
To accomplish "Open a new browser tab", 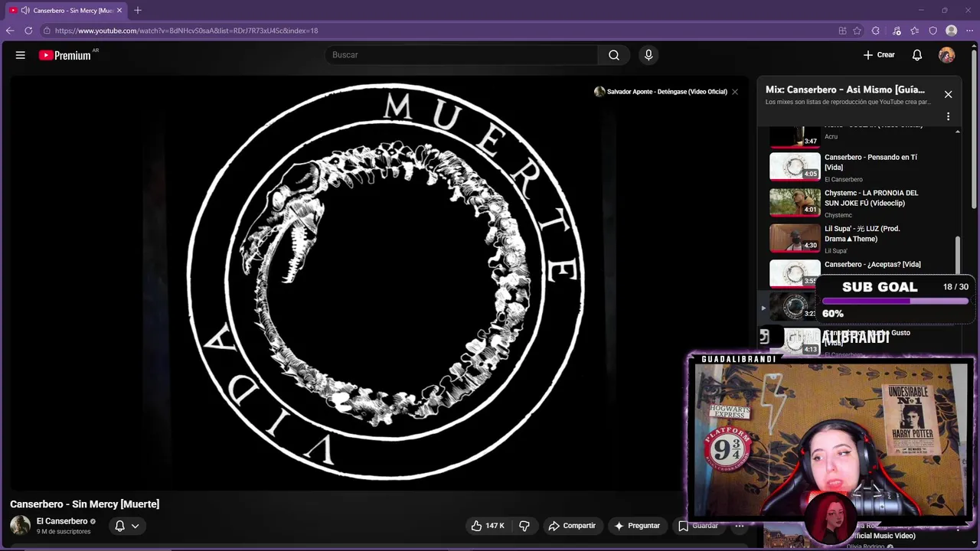I will click(x=138, y=11).
